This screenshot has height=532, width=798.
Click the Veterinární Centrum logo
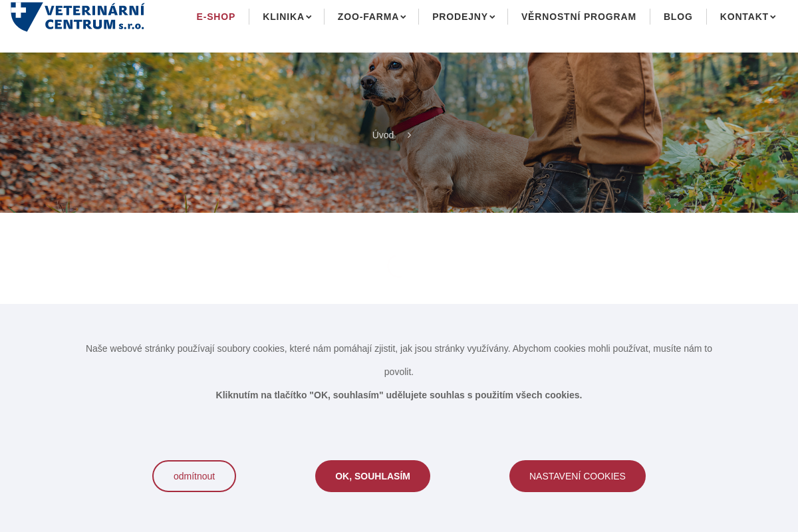point(77,16)
